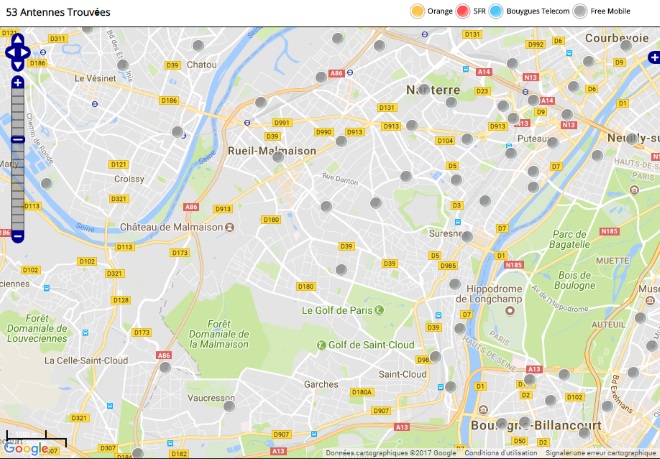Screen dimensions: 660x459
Task: Select the antenna marker on Courbevoie label
Action: pos(626,45)
